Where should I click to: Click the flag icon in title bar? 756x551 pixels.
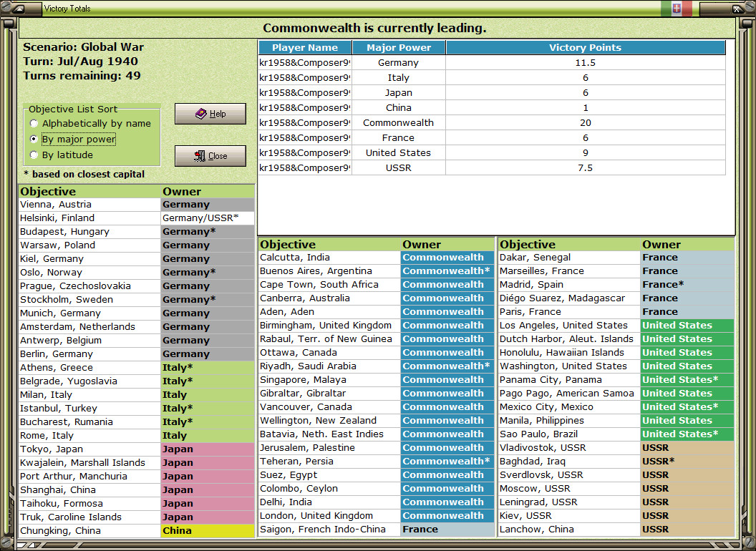tap(677, 8)
